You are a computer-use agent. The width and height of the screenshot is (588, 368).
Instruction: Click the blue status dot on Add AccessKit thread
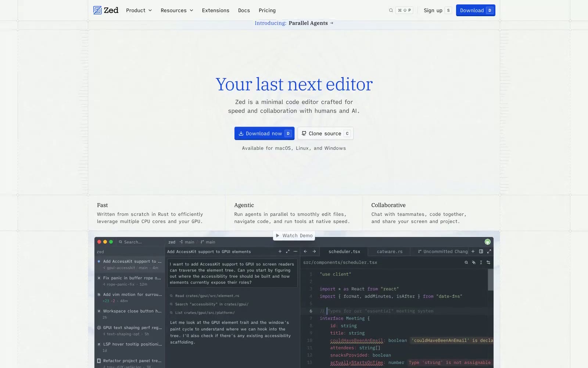(99, 261)
